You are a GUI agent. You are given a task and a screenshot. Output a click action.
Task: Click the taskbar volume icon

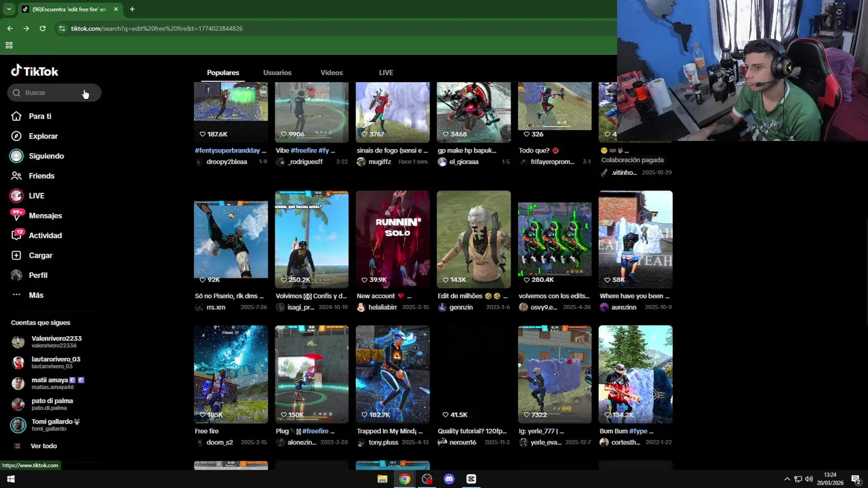pyautogui.click(x=809, y=479)
